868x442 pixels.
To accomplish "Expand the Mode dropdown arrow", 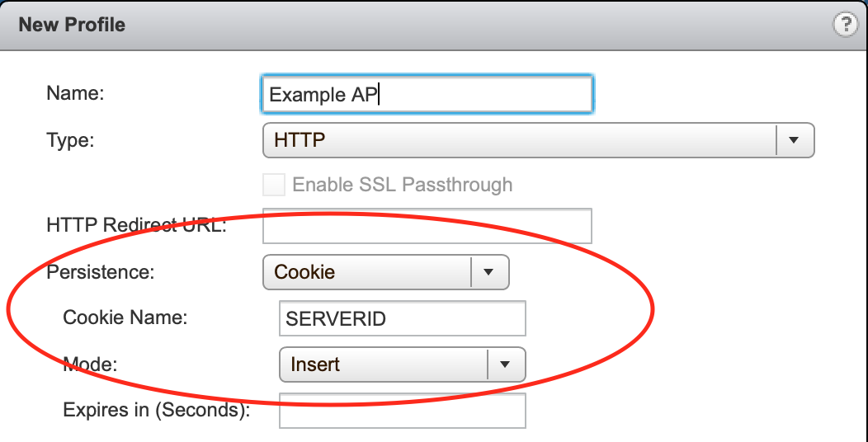I will coord(505,364).
